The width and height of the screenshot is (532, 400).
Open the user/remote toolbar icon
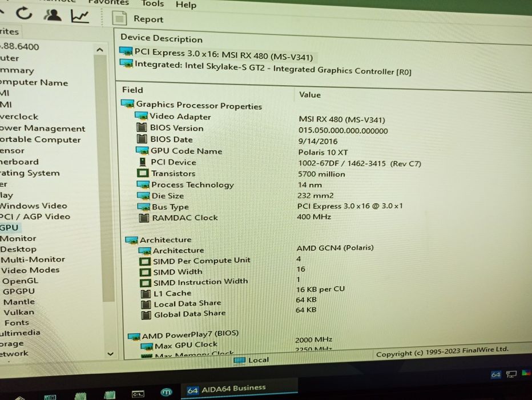point(52,15)
